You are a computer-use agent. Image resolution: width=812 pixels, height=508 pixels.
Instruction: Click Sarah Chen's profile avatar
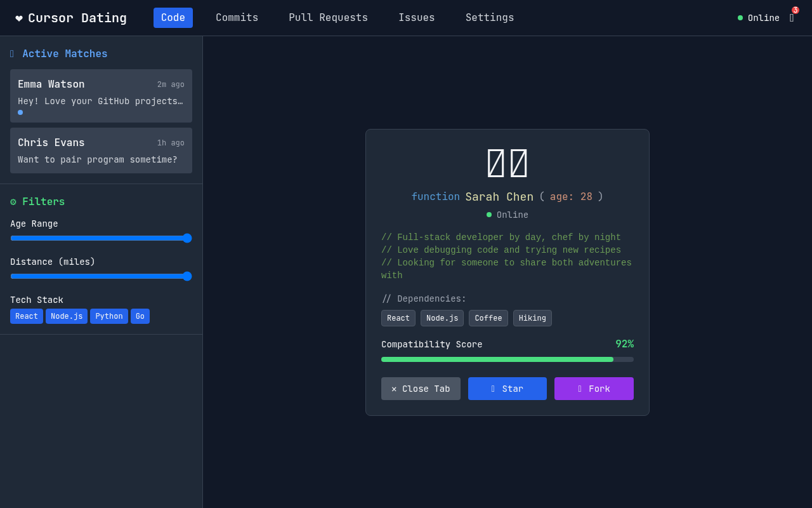(x=507, y=163)
